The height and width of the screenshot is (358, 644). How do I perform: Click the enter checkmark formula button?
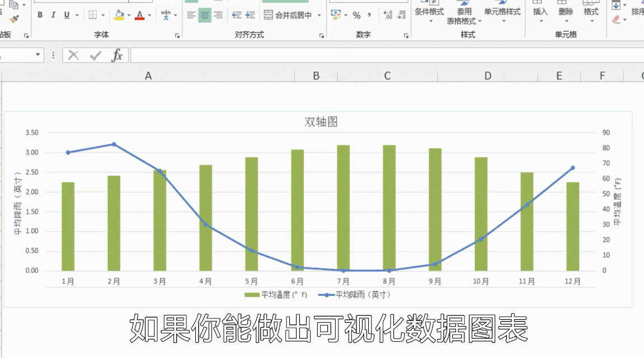[x=95, y=55]
